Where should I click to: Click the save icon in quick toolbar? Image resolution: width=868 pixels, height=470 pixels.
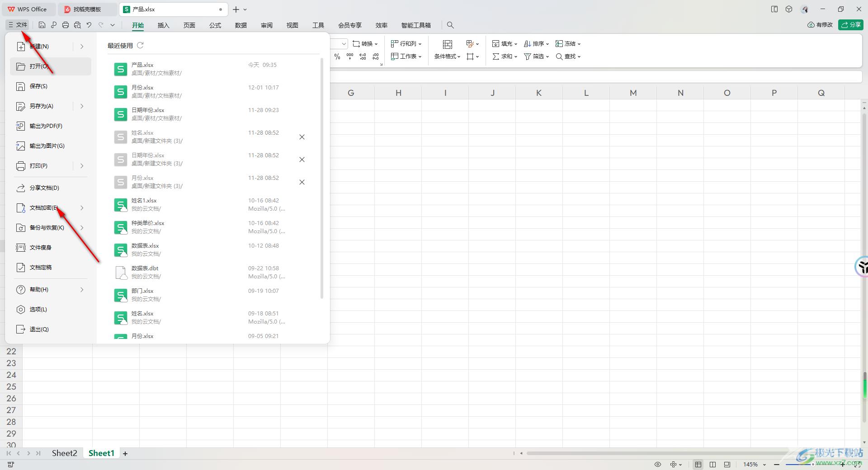tap(42, 25)
